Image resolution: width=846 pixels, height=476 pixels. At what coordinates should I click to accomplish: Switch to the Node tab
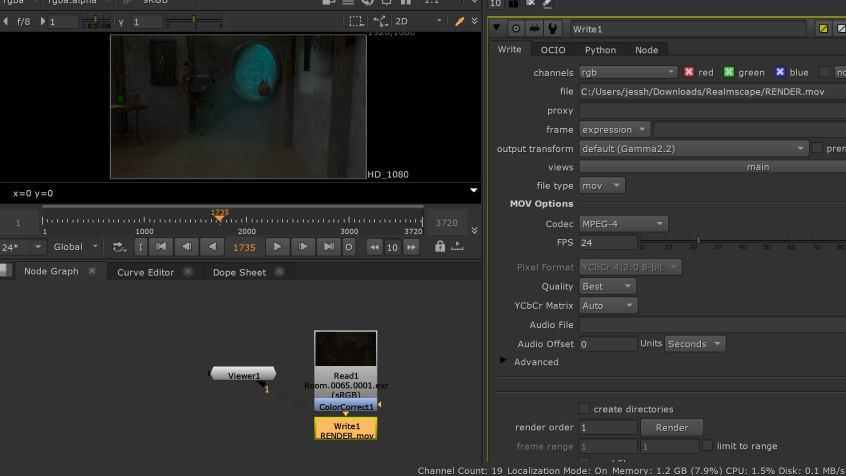pyautogui.click(x=646, y=50)
